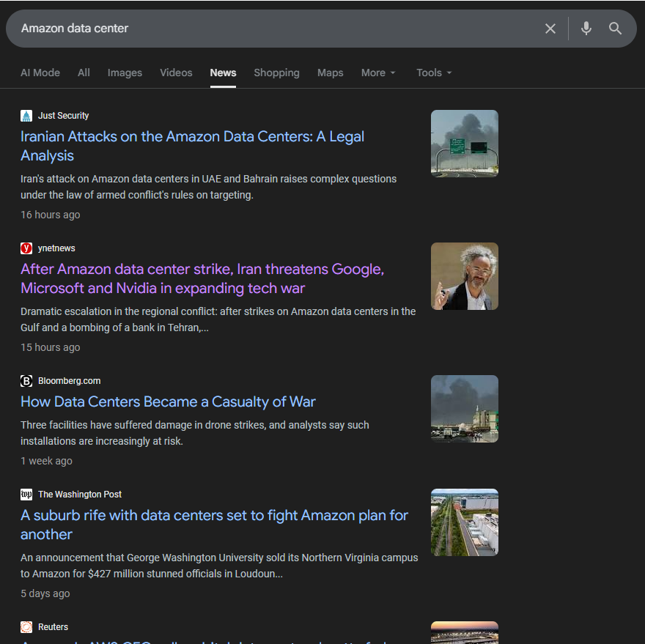Click the 'Just Security' source name
Screen dimensions: 645x644
pyautogui.click(x=63, y=116)
